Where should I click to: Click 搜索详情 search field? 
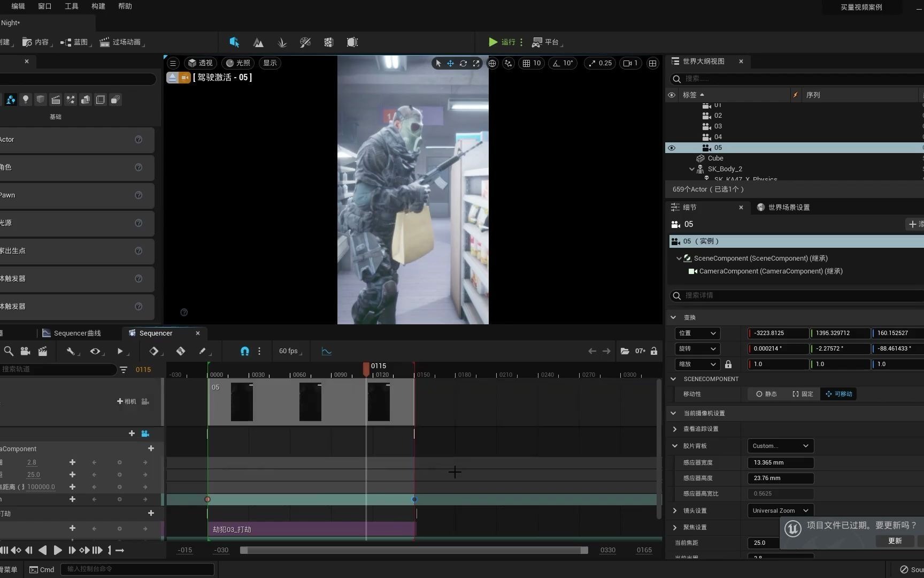[x=797, y=295]
